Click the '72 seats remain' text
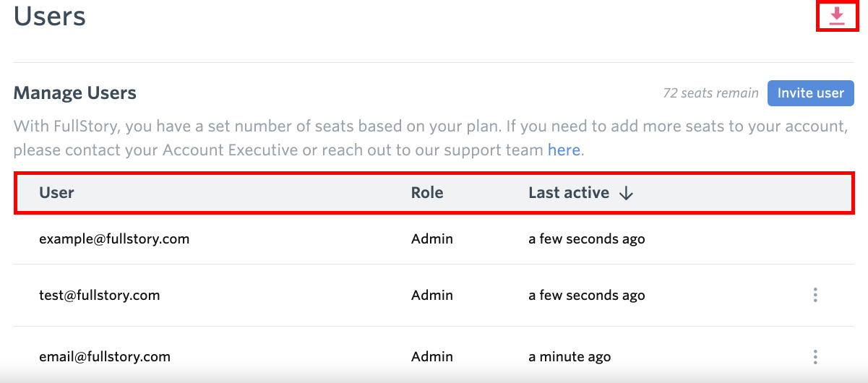868x383 pixels. (711, 93)
